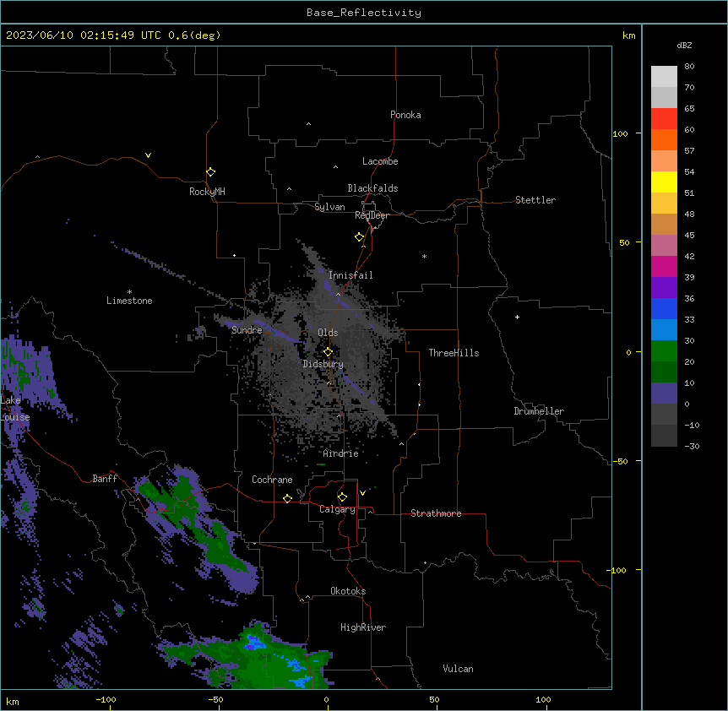
Task: Click the dBZ legend heading
Action: pyautogui.click(x=684, y=45)
